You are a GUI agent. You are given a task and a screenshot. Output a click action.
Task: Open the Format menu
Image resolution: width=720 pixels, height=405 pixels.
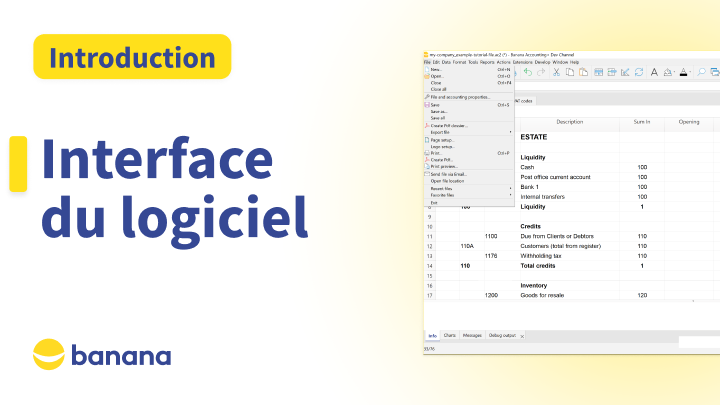pos(459,62)
